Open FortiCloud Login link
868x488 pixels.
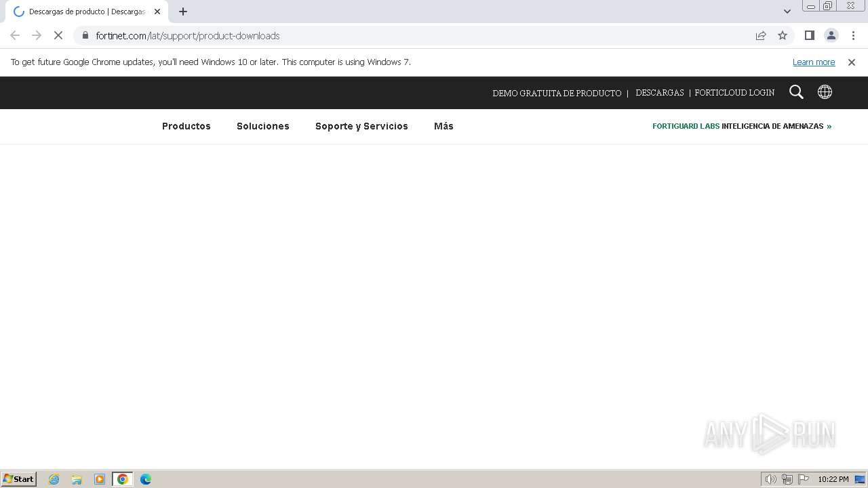pyautogui.click(x=734, y=93)
